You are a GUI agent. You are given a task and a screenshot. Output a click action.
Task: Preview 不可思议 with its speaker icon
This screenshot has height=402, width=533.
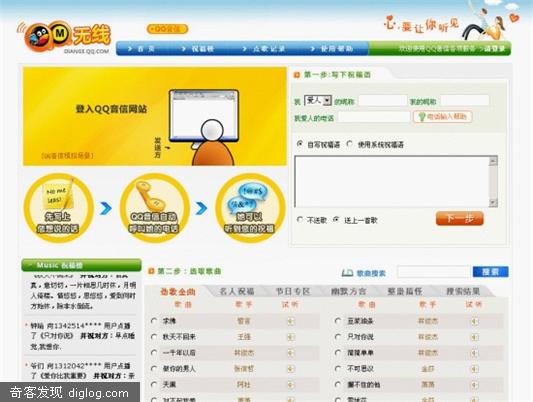pos(475,369)
